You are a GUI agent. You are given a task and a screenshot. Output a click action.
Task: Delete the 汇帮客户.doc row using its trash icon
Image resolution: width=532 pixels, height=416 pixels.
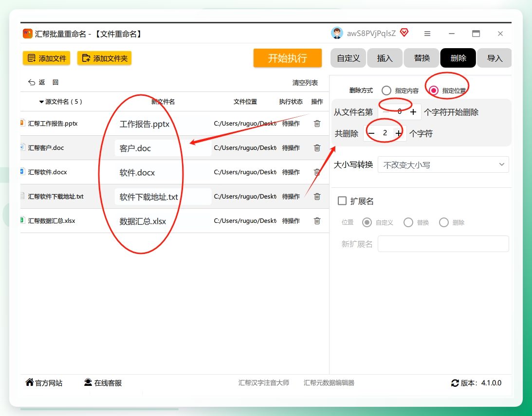click(x=317, y=148)
